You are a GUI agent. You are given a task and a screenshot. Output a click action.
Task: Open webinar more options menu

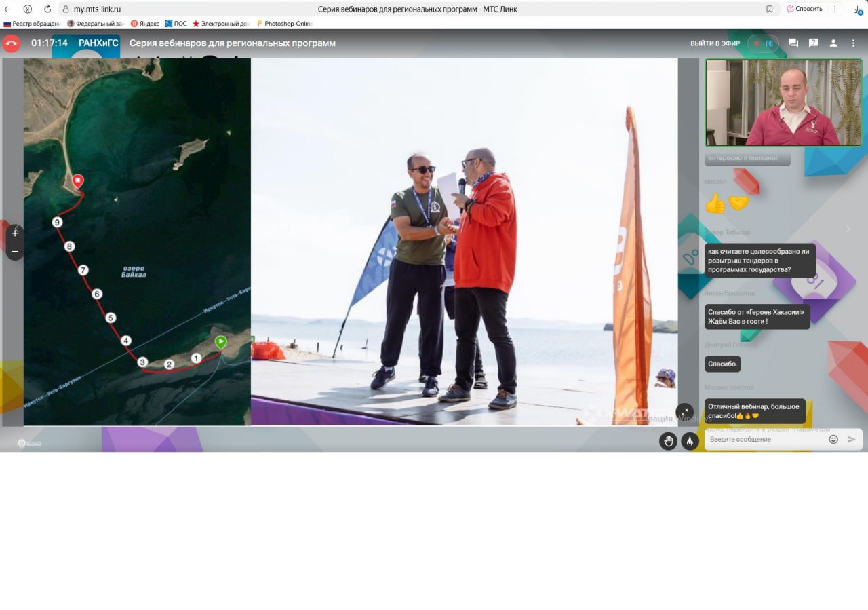(x=853, y=43)
